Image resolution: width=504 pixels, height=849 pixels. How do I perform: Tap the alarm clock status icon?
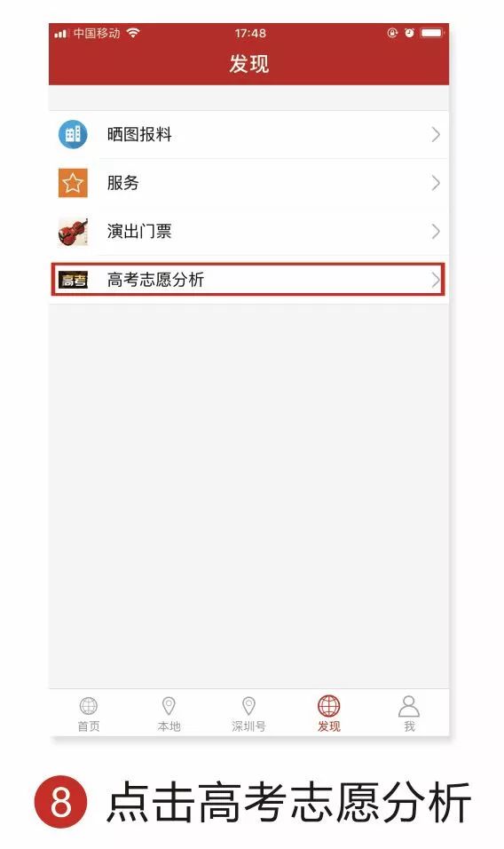pyautogui.click(x=409, y=33)
